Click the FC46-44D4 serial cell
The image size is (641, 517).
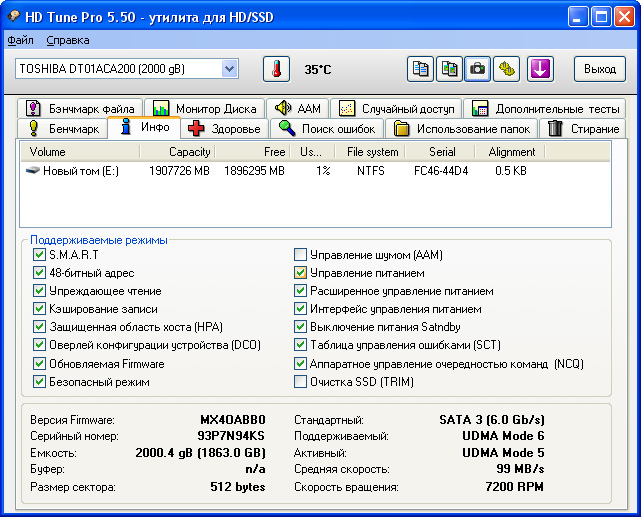[441, 170]
